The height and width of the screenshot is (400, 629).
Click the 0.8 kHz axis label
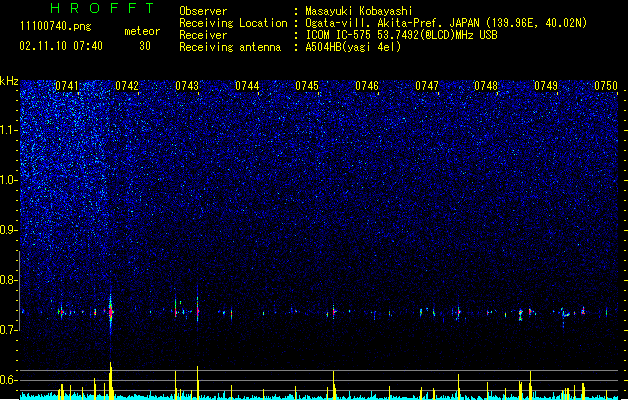tap(9, 280)
